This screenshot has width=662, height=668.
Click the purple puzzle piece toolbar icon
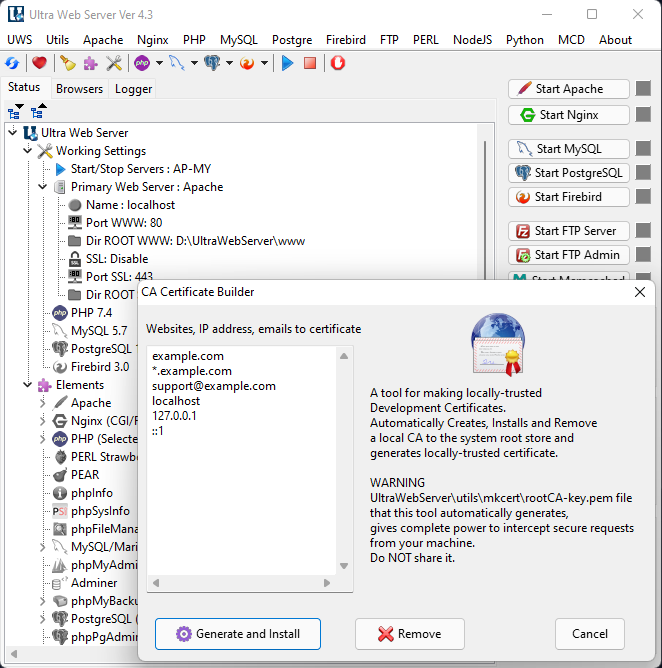(x=90, y=63)
